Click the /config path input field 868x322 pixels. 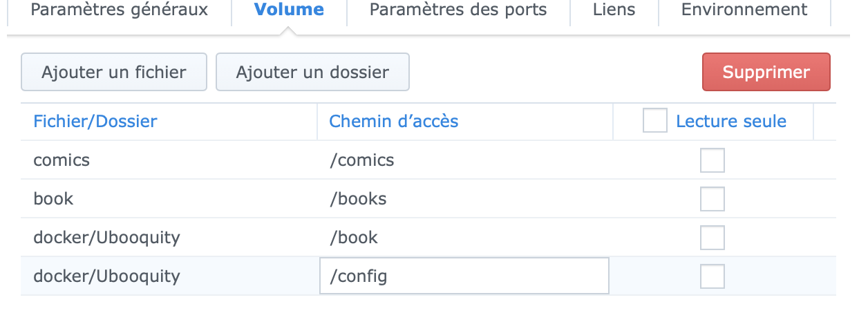464,276
